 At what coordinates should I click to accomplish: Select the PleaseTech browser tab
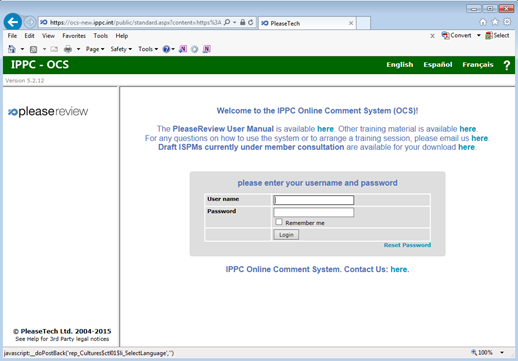307,23
